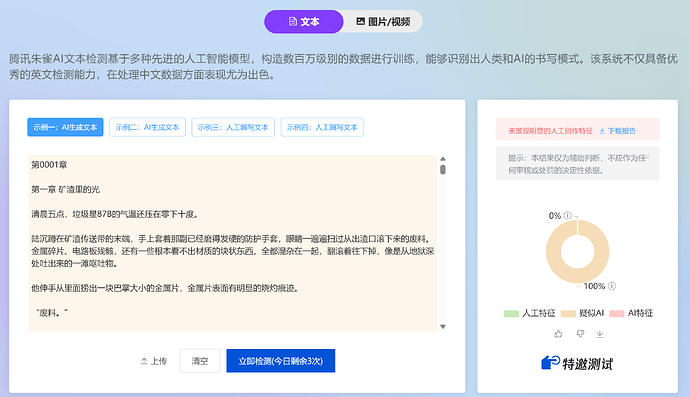Click the info icon next to 0%

568,215
